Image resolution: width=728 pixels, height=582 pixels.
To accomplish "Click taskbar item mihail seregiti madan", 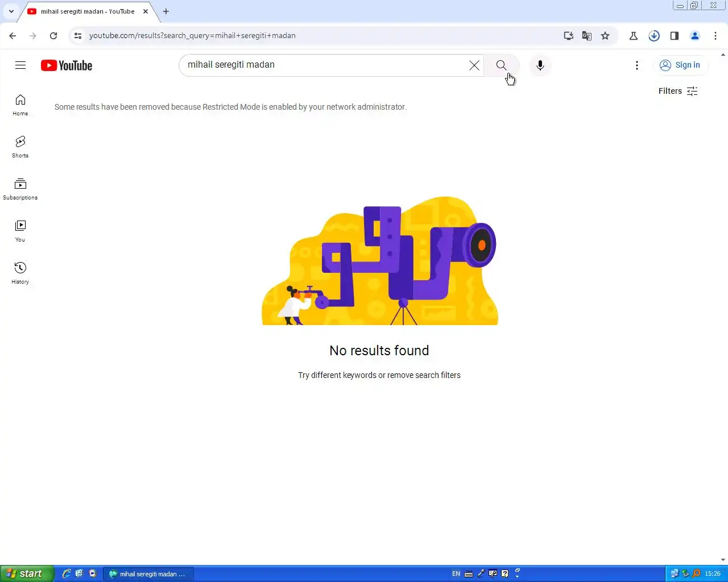I will (x=148, y=574).
